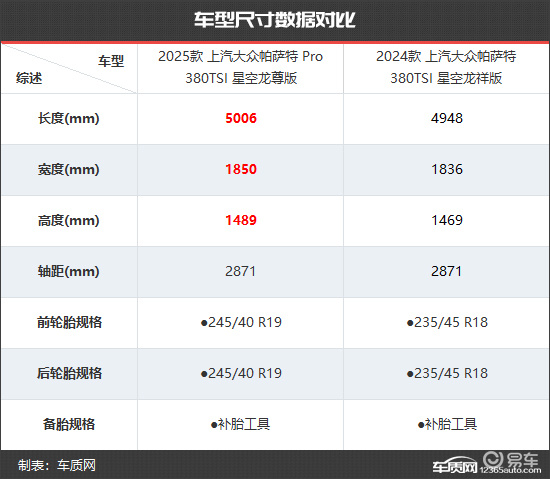Screen dimensions: 550x479
Task: Click the 2024款 帕萨特 星空龙祥版 column header
Action: pyautogui.click(x=446, y=67)
